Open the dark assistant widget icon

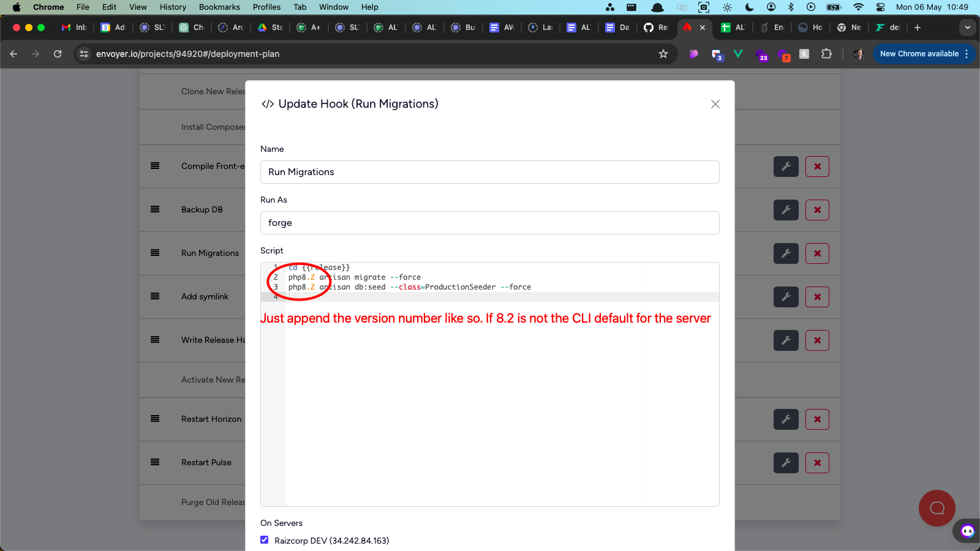(967, 531)
